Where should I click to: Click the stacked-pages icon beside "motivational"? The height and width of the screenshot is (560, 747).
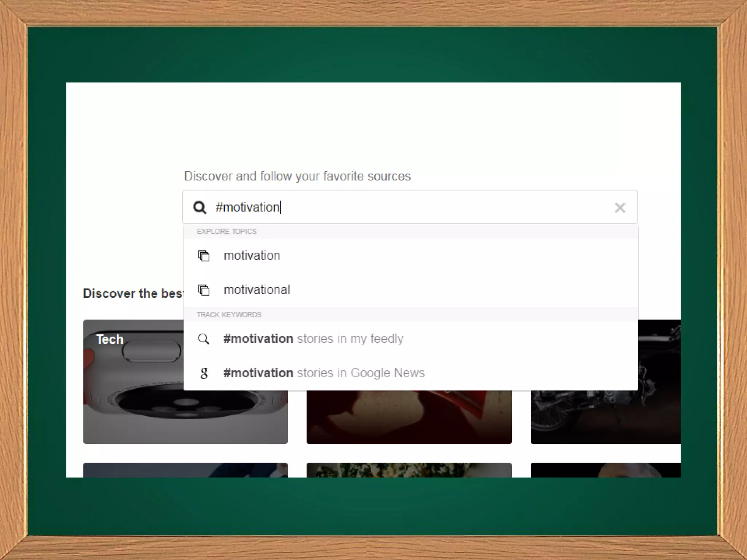pyautogui.click(x=204, y=290)
